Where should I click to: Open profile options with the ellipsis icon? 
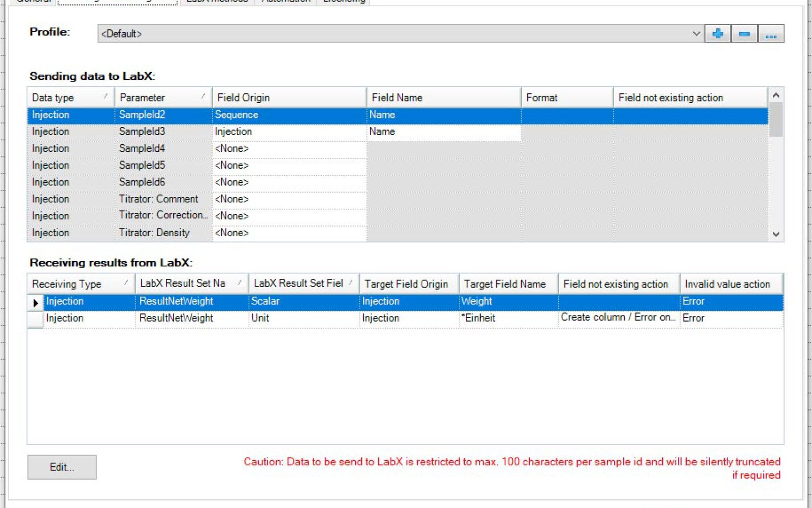click(771, 34)
